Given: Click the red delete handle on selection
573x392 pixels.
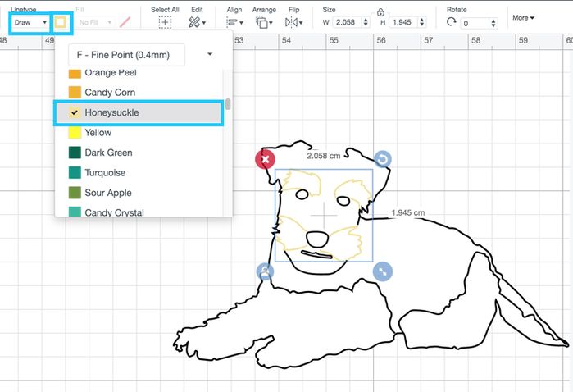Looking at the screenshot, I should coord(265,159).
